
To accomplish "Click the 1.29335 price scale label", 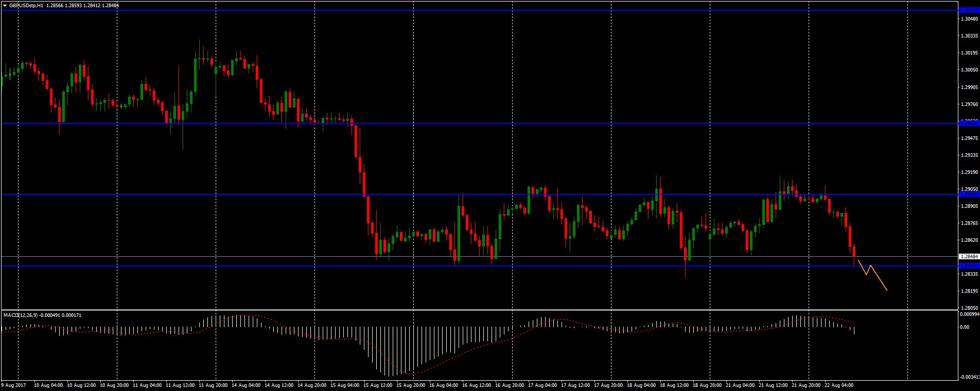I will (x=970, y=155).
